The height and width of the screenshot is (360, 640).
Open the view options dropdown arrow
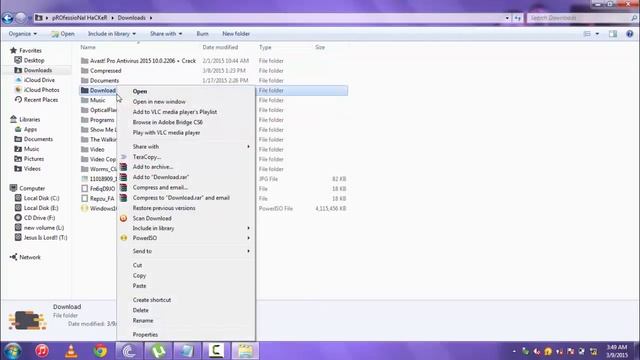597,34
